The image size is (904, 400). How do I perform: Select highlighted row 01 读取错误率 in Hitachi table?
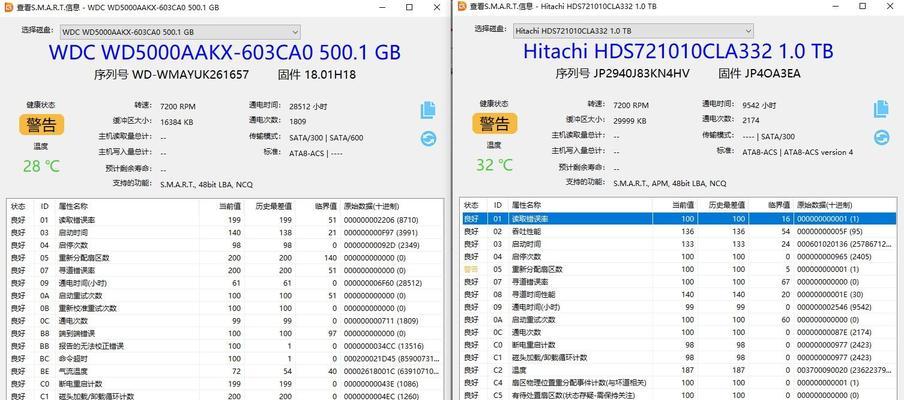pyautogui.click(x=679, y=219)
